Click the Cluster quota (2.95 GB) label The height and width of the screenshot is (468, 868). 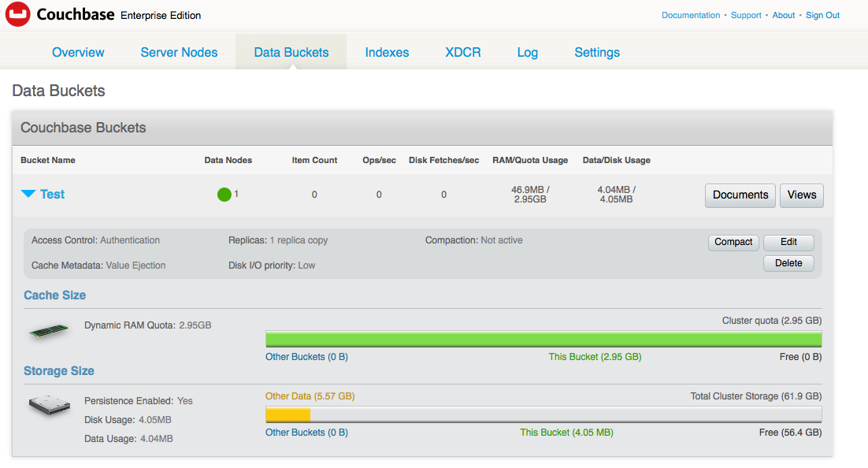(x=772, y=321)
